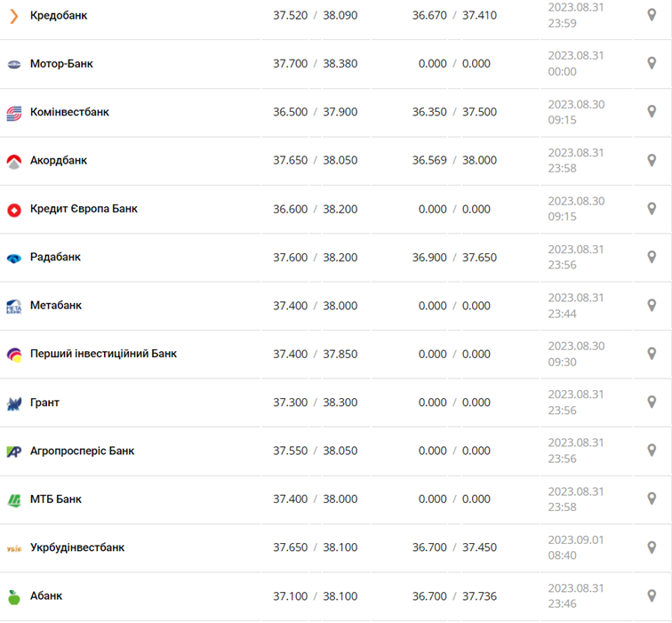Open the Мотор-Банк link
The width and height of the screenshot is (672, 623).
tap(61, 64)
